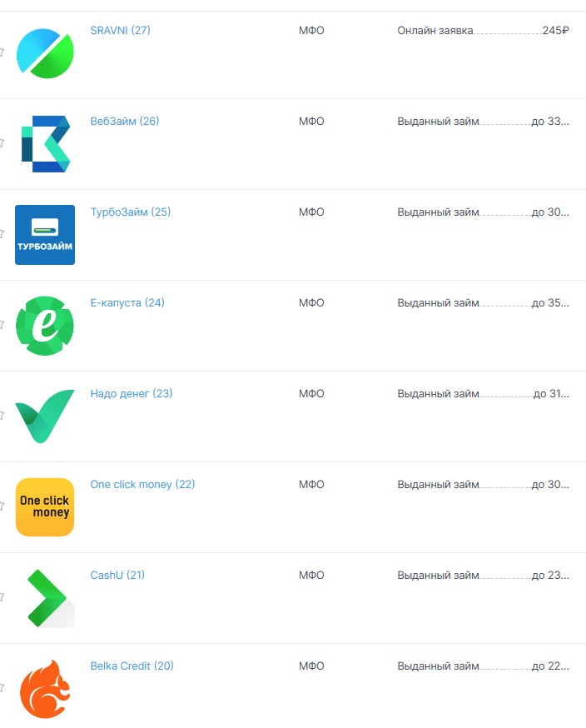586x728 pixels.
Task: Click the One click money yellow logo
Action: point(45,507)
